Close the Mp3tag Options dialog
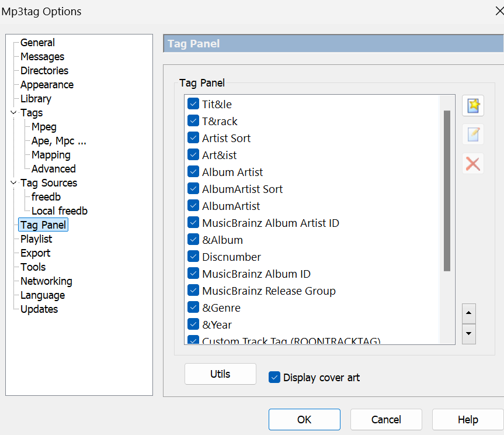 click(499, 11)
